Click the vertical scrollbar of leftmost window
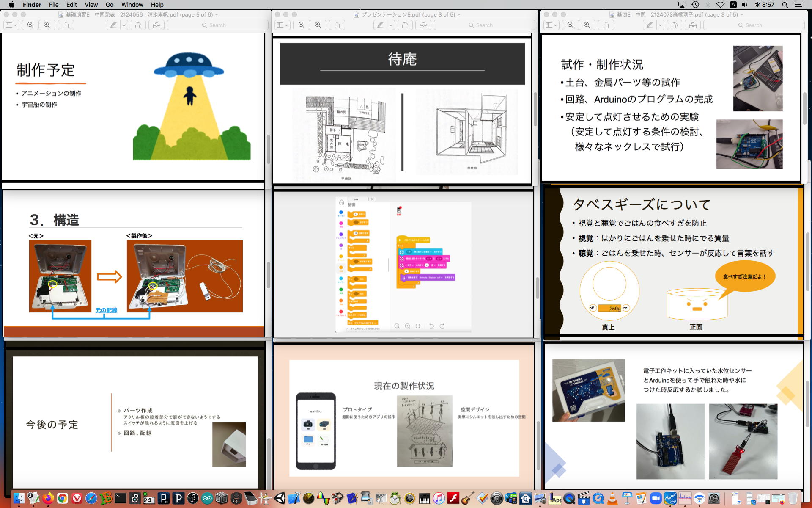Image resolution: width=812 pixels, height=508 pixels. point(268,150)
